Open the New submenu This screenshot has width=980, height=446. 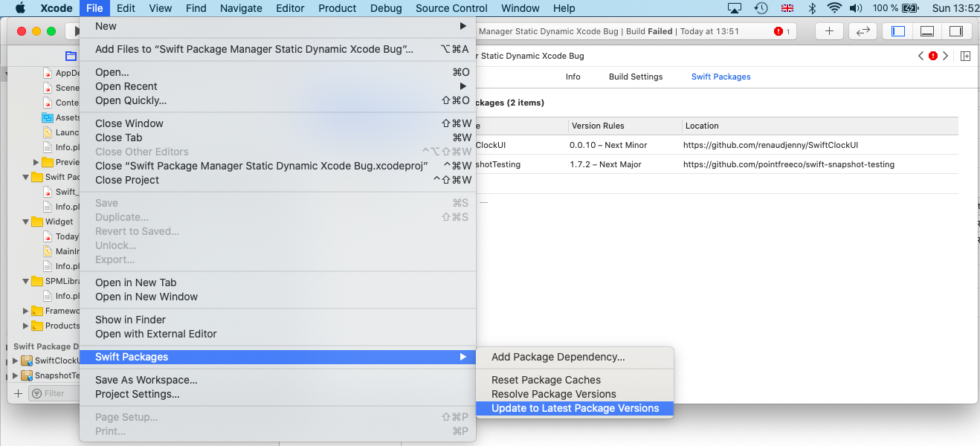[x=278, y=26]
